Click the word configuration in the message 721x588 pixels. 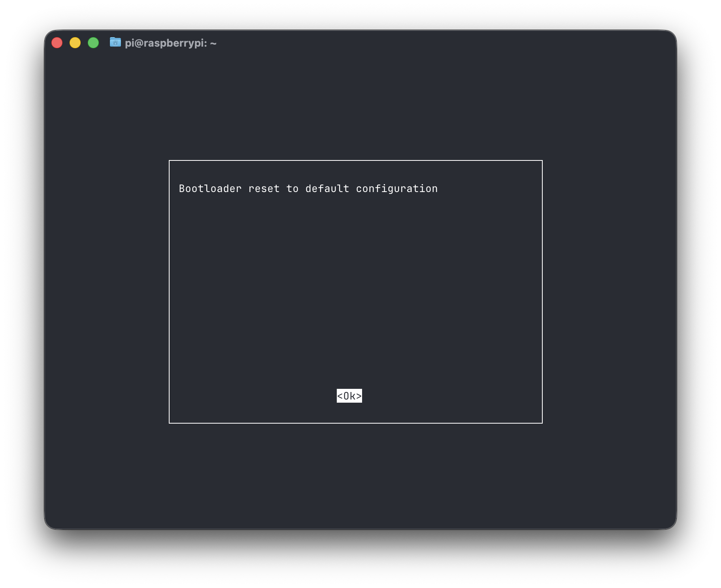[397, 189]
